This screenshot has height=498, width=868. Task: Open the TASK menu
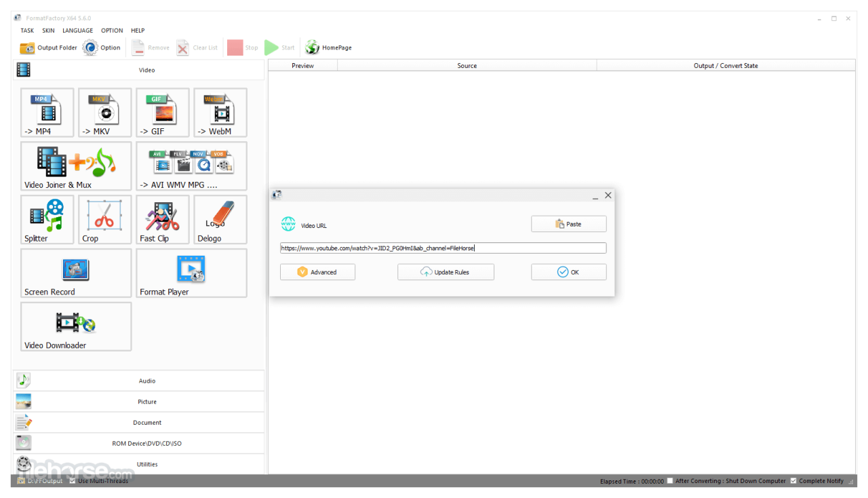pos(27,31)
